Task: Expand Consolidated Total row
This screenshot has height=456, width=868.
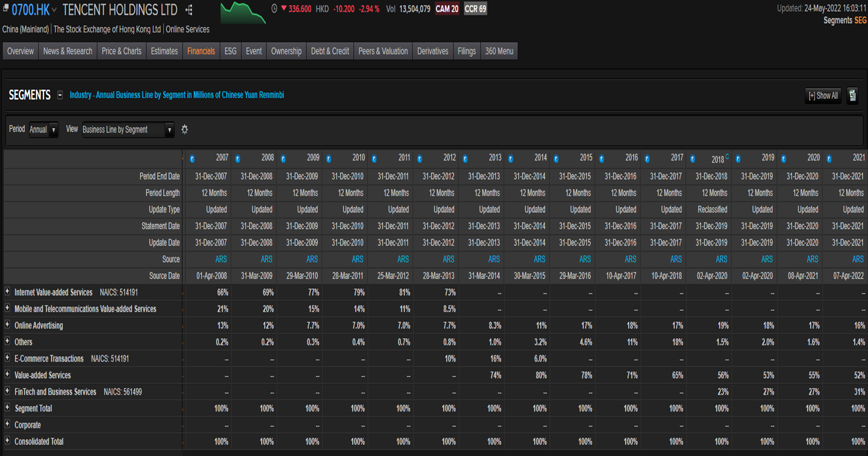Action: [x=7, y=440]
